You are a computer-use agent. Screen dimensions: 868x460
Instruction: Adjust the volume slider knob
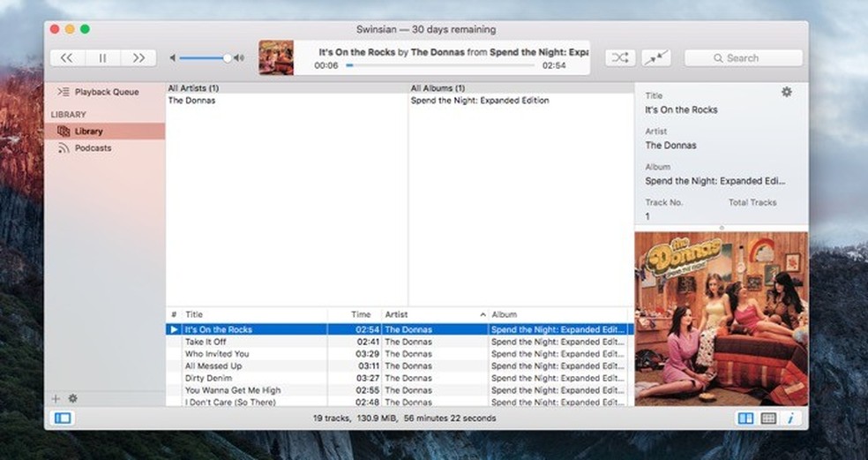click(x=228, y=58)
